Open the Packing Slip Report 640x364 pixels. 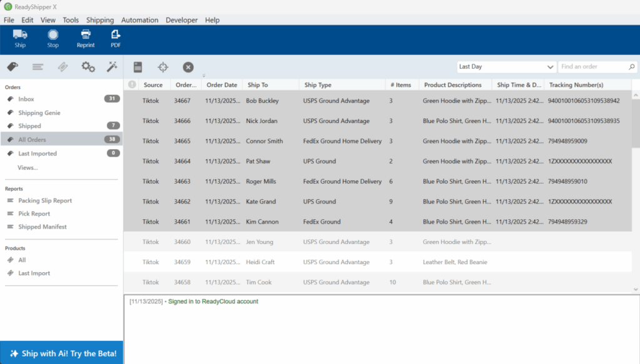45,200
